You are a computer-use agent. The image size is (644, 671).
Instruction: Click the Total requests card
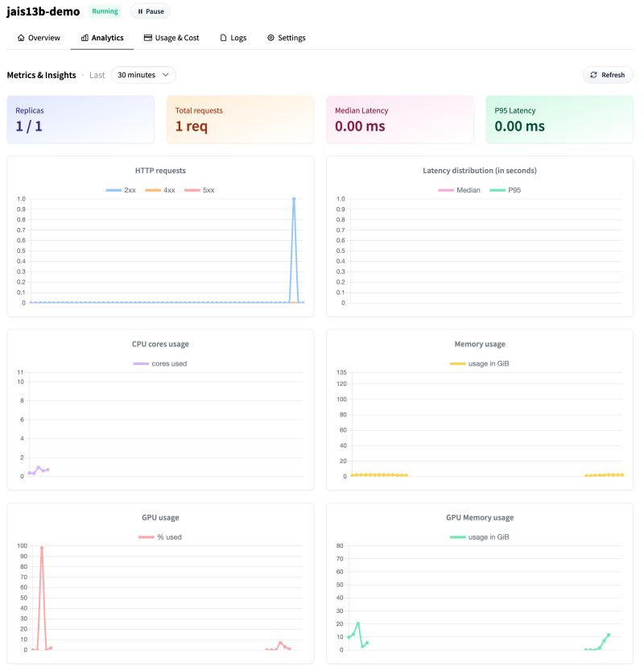241,120
